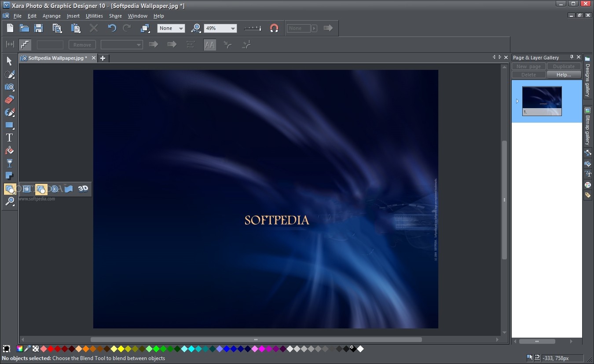Choose the Mould tool in flyout
This screenshot has width=594, height=364.
click(69, 189)
